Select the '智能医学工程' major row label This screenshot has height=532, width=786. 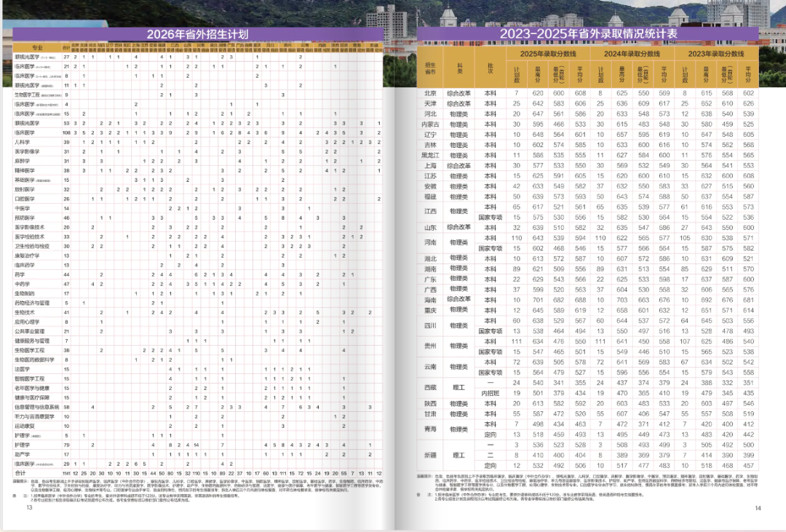29,378
